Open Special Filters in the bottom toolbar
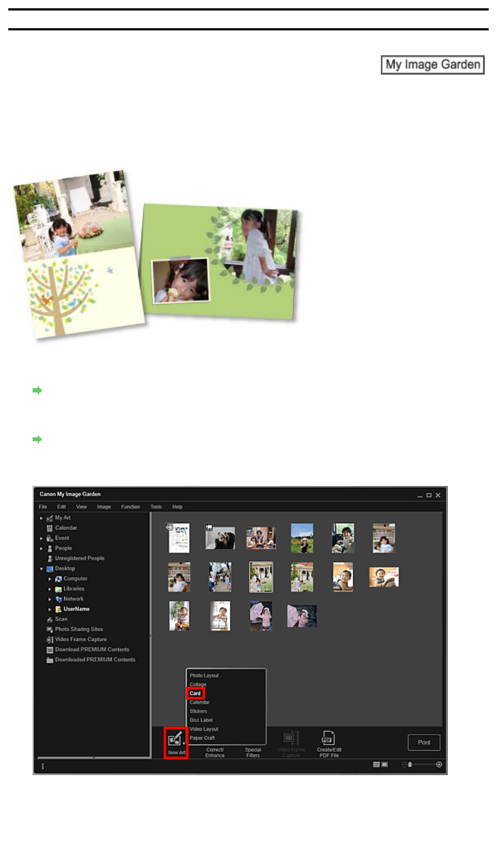 pos(253,752)
